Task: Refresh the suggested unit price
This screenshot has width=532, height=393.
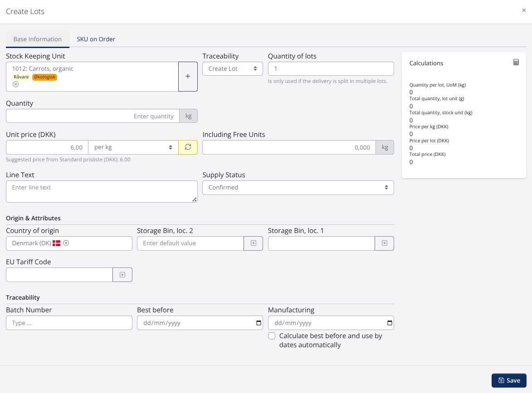Action: pos(188,147)
